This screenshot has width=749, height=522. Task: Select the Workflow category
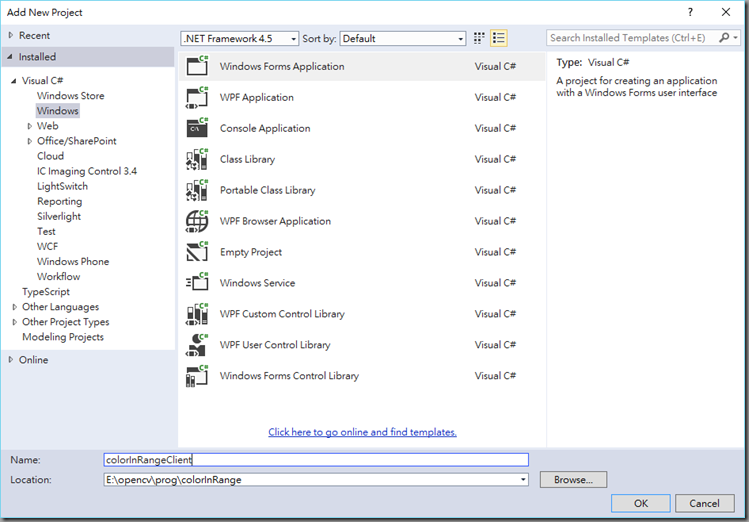(58, 277)
